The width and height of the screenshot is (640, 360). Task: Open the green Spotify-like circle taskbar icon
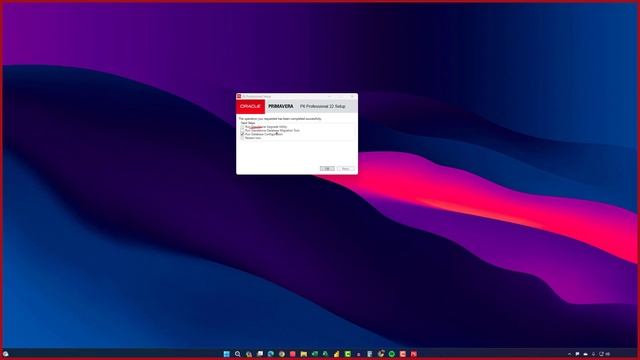[391, 354]
